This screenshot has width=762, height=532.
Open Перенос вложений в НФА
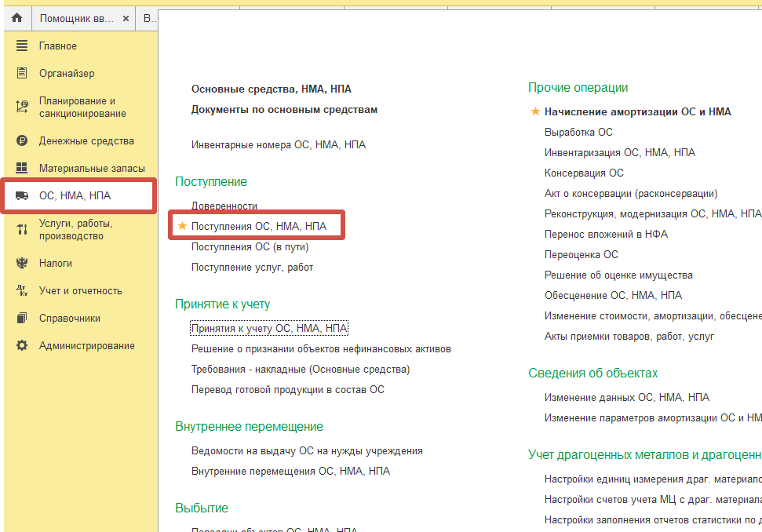click(x=606, y=234)
